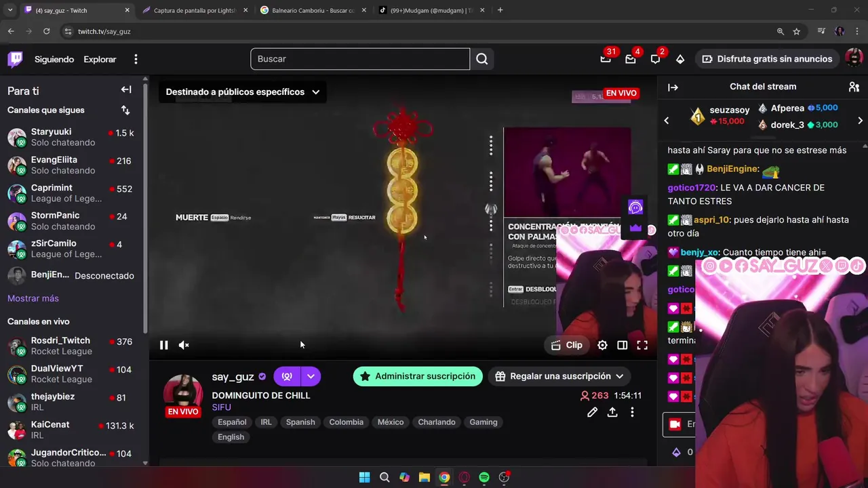Bookmark this page with star icon
This screenshot has width=868, height=488.
797,31
